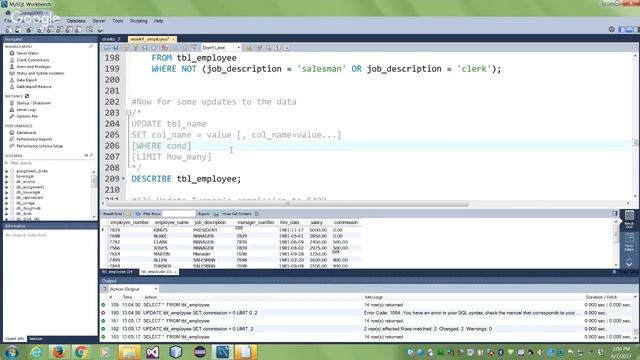Expand the db_alcohol schema
The height and width of the screenshot is (360, 640).
click(x=7, y=182)
